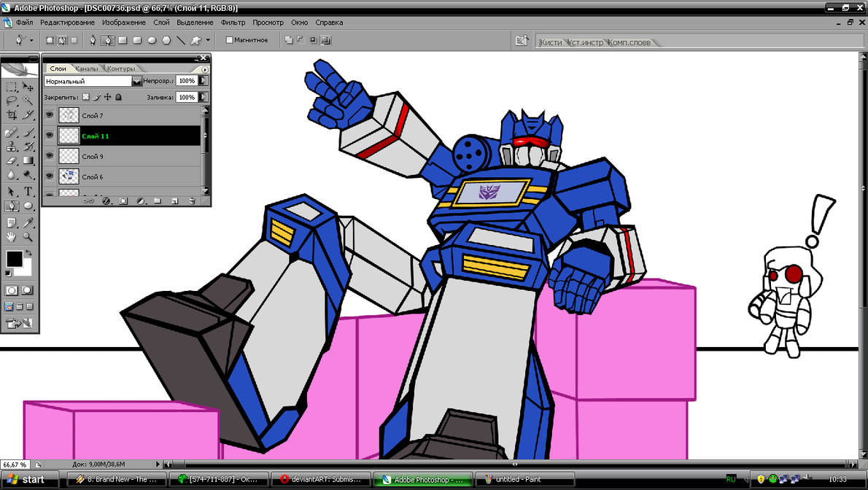Select the Healing Brush tool
The height and width of the screenshot is (490, 868).
11,132
